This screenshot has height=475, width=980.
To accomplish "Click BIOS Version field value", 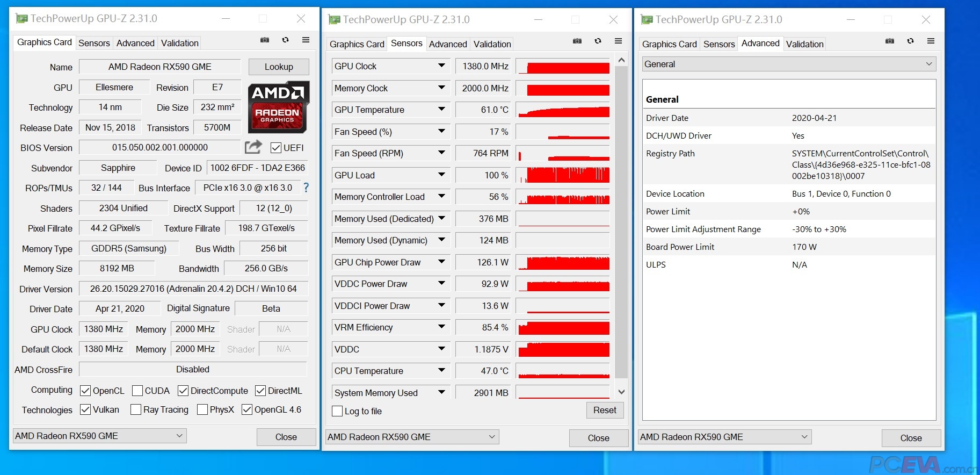I will coord(160,147).
